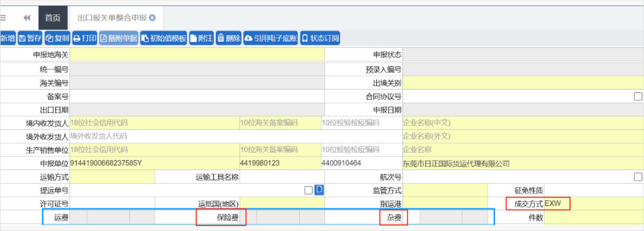Select the 出口报关单整合申报 tab
644x231 pixels.
click(x=113, y=18)
